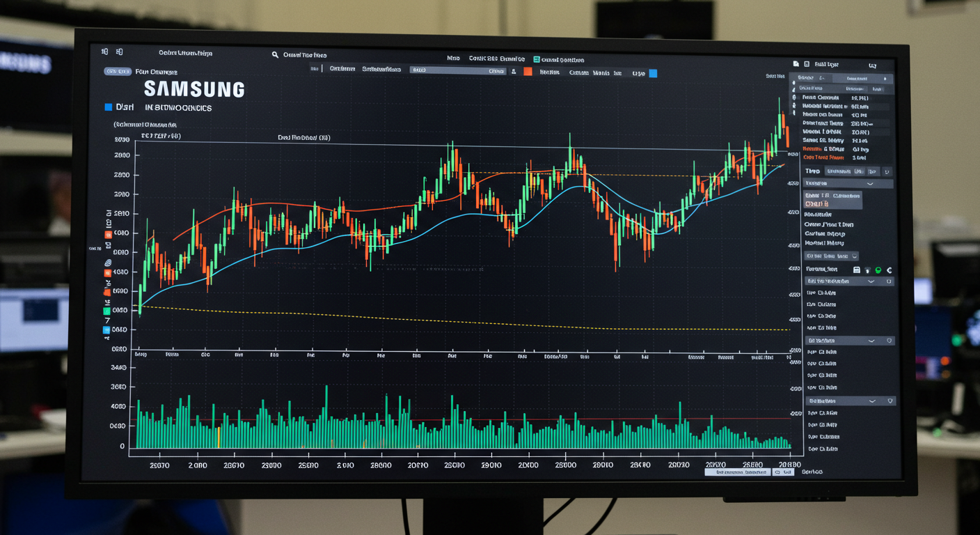Toggle the blue square beside SAMSUNG subtitle

pyautogui.click(x=108, y=107)
